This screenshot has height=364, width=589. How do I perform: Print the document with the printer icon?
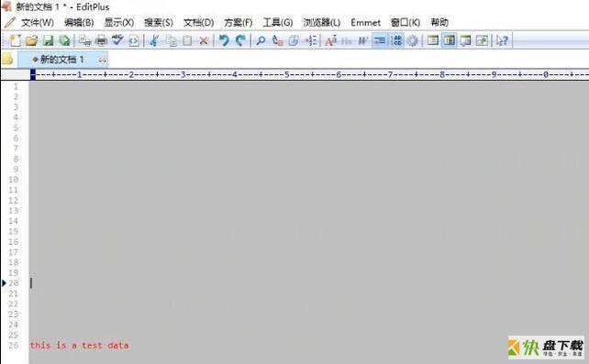pos(102,40)
